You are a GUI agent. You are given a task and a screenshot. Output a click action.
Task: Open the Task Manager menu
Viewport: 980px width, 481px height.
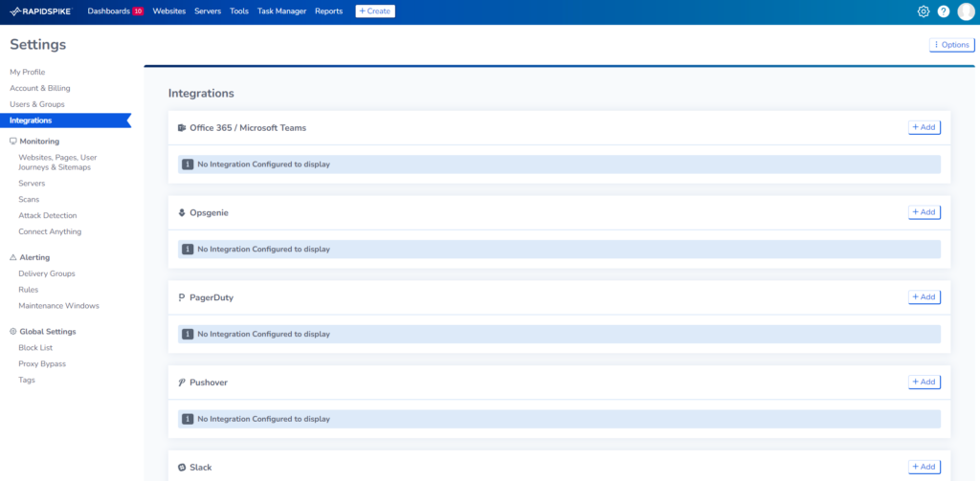click(282, 11)
